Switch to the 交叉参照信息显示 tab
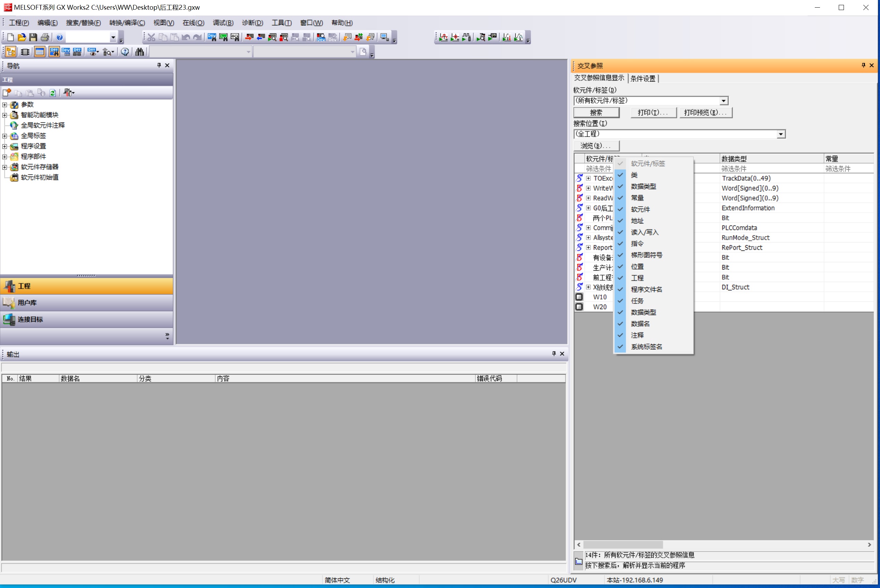Screen dimensions: 880x588 coord(599,78)
